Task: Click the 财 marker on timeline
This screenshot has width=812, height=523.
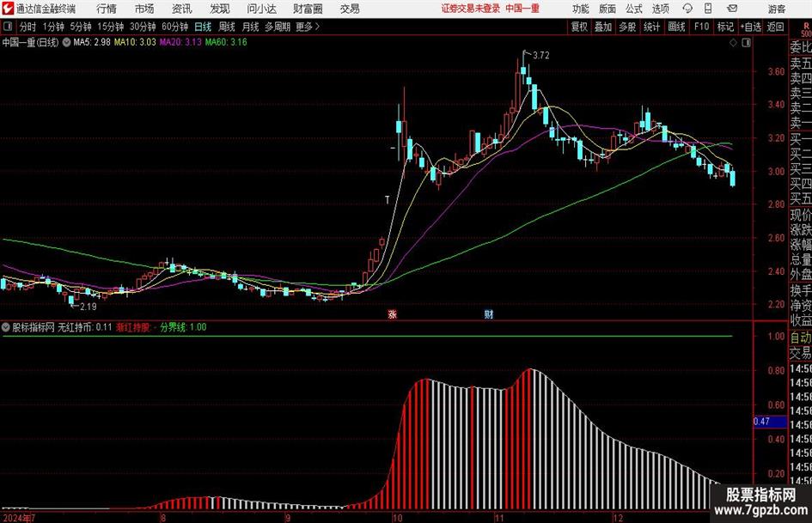Action: [488, 313]
